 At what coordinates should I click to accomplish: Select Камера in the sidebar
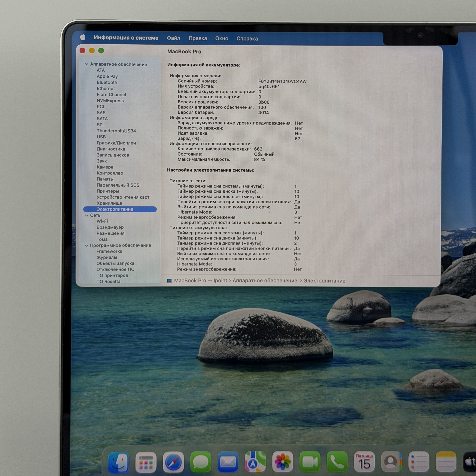105,167
